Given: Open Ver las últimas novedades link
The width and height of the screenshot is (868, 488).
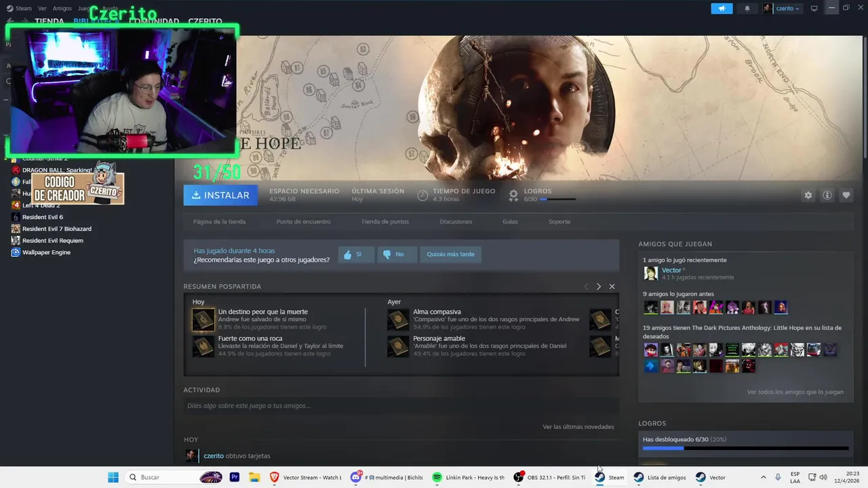Looking at the screenshot, I should (578, 427).
